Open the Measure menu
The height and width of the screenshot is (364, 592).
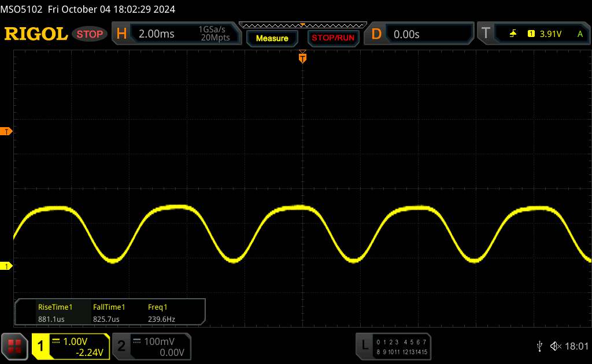(x=272, y=38)
